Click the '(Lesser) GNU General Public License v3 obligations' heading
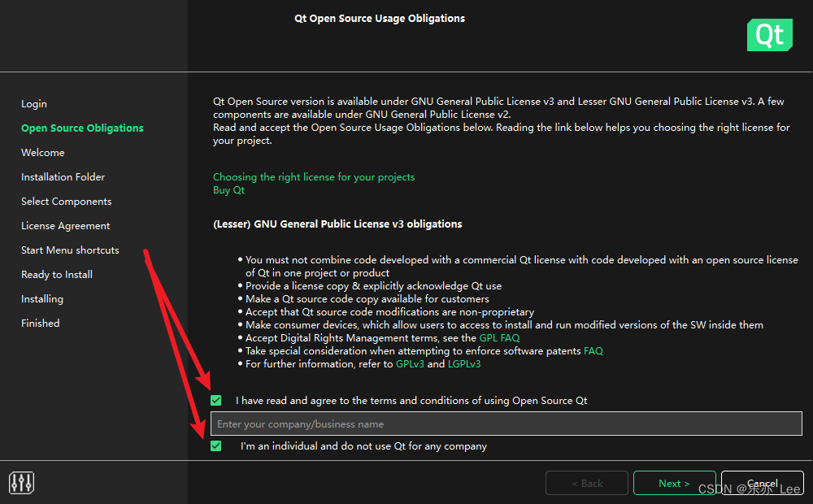The width and height of the screenshot is (813, 504). coord(337,224)
